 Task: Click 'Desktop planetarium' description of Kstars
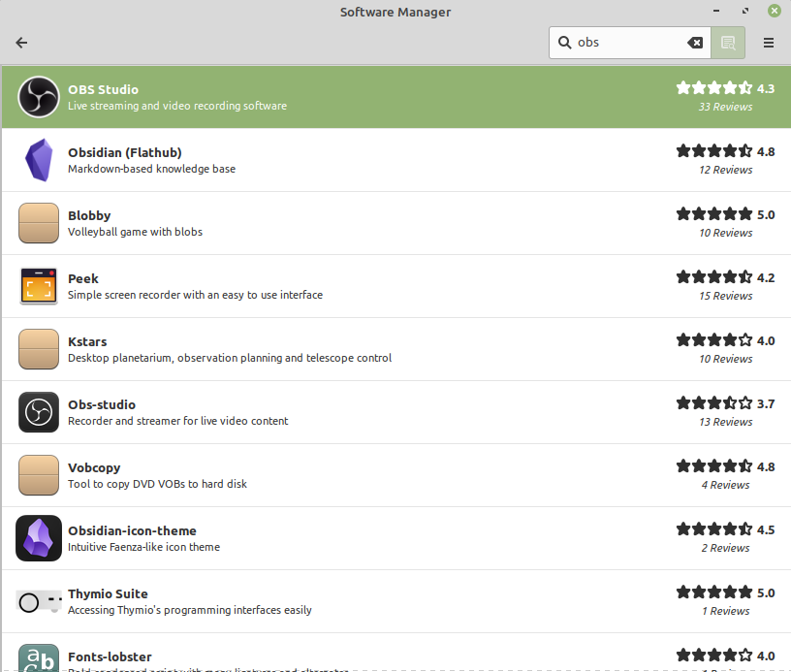tap(230, 358)
